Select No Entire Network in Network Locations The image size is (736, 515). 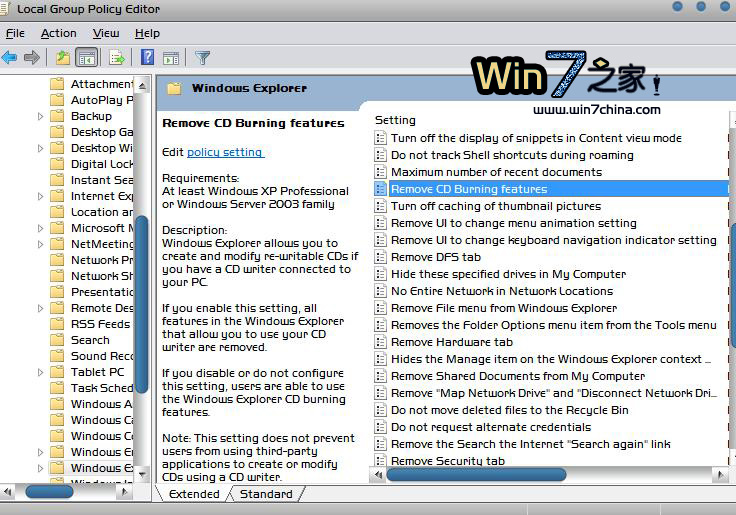[x=502, y=291]
